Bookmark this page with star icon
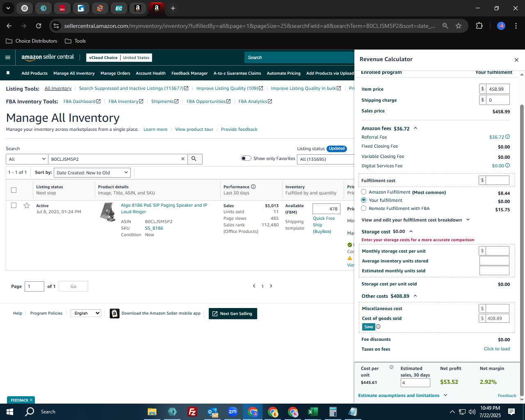The width and height of the screenshot is (525, 420). pos(459,26)
